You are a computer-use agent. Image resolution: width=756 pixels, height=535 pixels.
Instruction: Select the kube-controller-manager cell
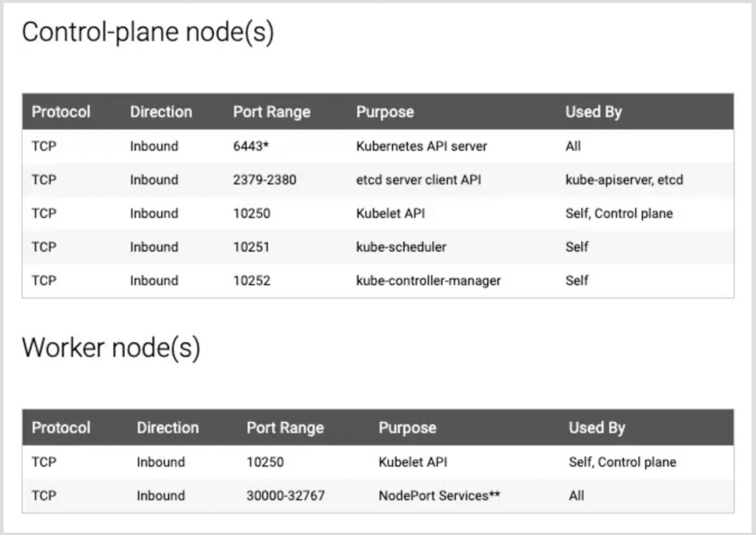click(428, 281)
